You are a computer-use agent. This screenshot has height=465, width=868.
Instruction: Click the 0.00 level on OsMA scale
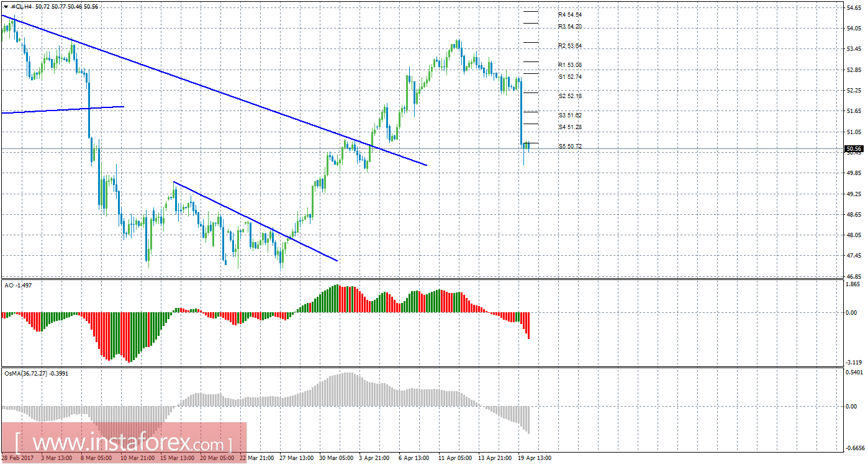coord(852,406)
